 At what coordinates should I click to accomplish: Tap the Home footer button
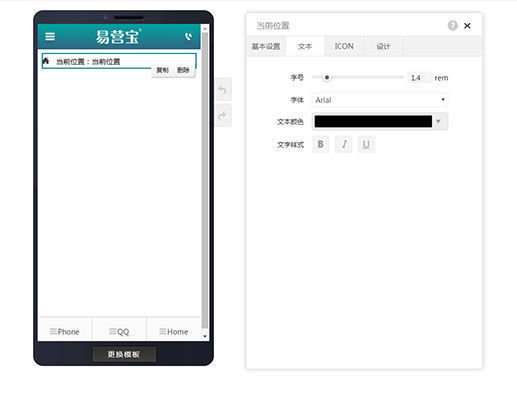[174, 331]
